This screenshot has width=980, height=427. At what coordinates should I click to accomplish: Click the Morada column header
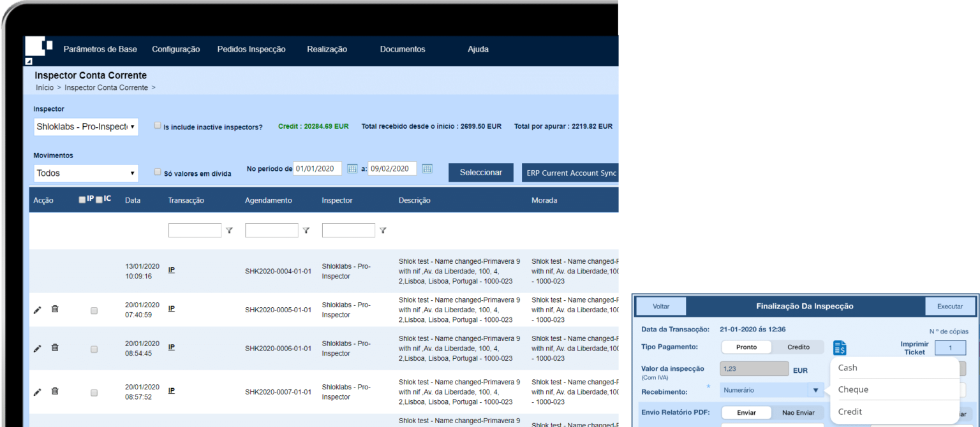[544, 200]
